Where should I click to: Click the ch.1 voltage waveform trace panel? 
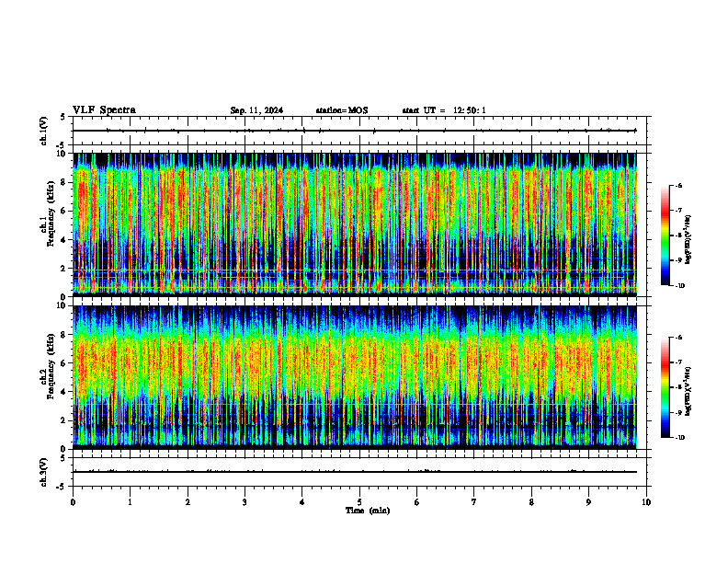[x=359, y=131]
